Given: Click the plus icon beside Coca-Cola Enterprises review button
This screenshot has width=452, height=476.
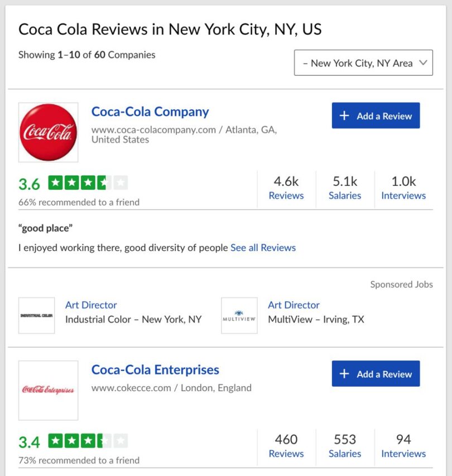Looking at the screenshot, I should (x=345, y=374).
